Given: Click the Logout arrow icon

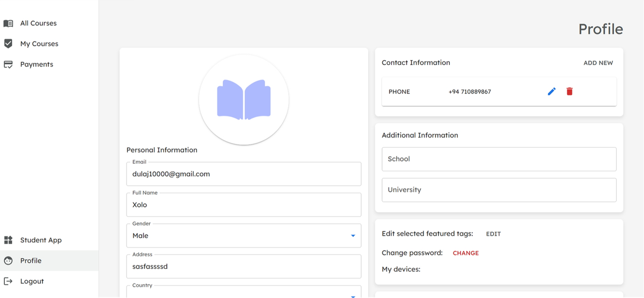Looking at the screenshot, I should [8, 281].
